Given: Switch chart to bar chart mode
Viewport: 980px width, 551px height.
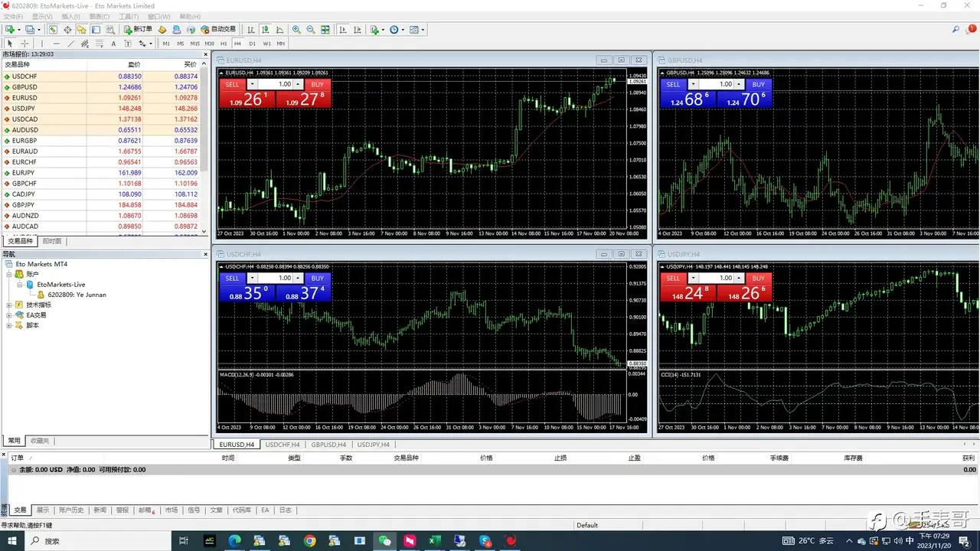Looking at the screenshot, I should tap(250, 29).
